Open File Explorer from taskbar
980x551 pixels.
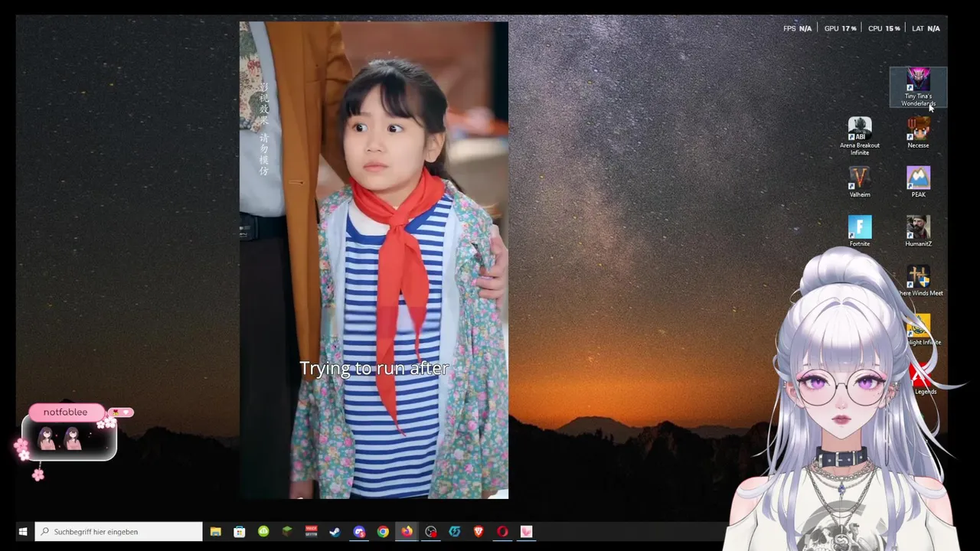(x=216, y=531)
